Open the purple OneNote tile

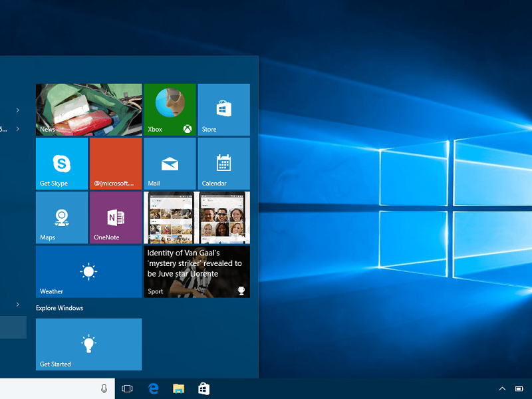(x=116, y=217)
